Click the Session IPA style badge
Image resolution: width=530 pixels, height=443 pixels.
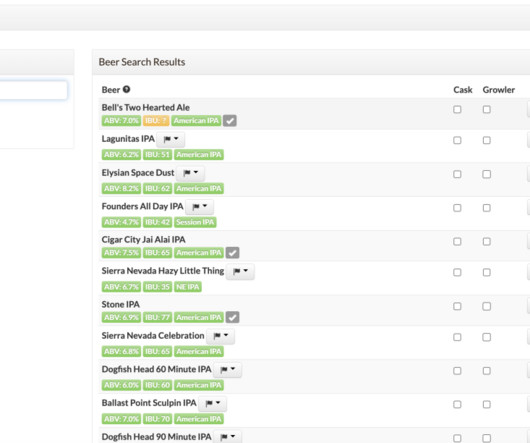195,222
